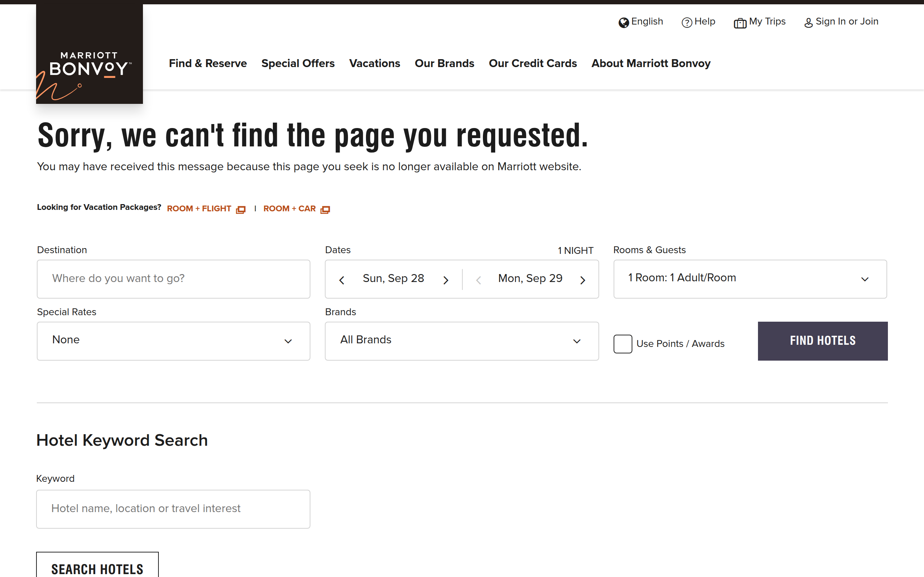The height and width of the screenshot is (577, 924).
Task: Move check-in date to previous day
Action: click(342, 280)
